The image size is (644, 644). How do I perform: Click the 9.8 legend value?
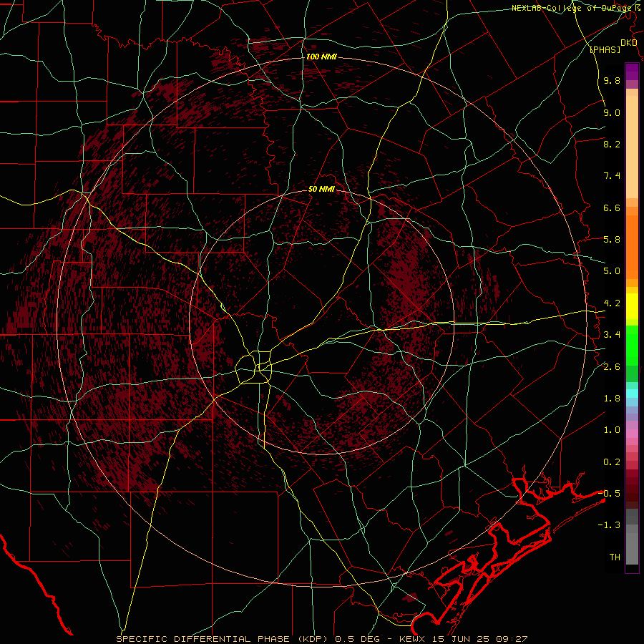612,80
